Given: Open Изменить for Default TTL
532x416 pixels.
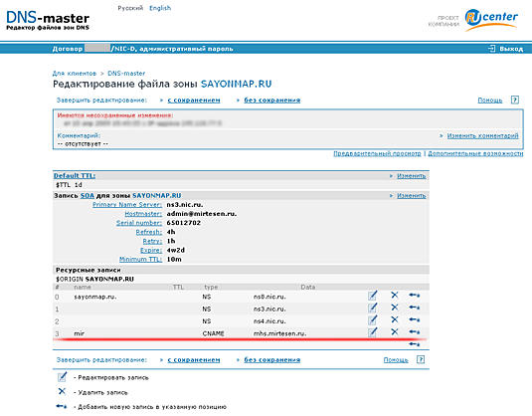Looking at the screenshot, I should pos(412,176).
